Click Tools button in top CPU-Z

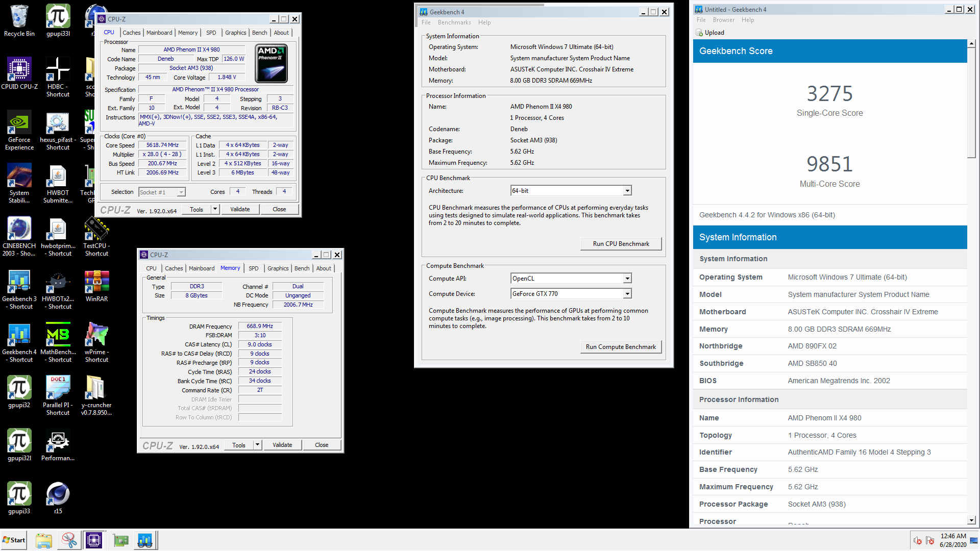click(x=197, y=209)
